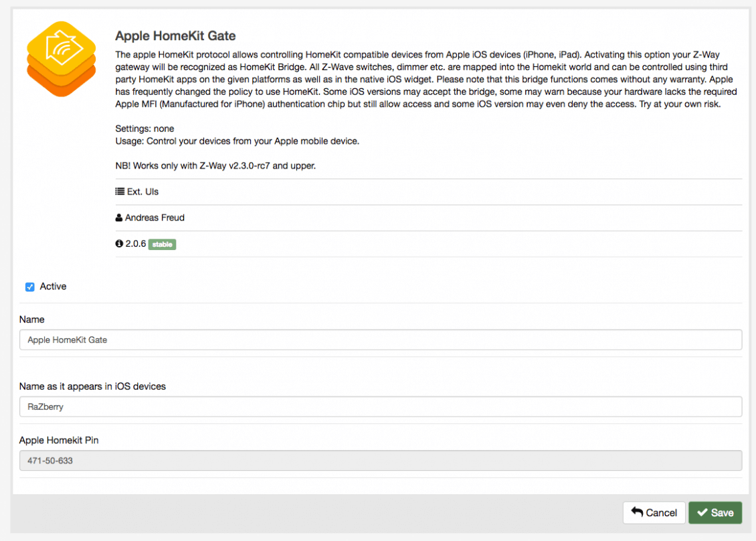Select the Ext. UIs category text

click(x=143, y=192)
